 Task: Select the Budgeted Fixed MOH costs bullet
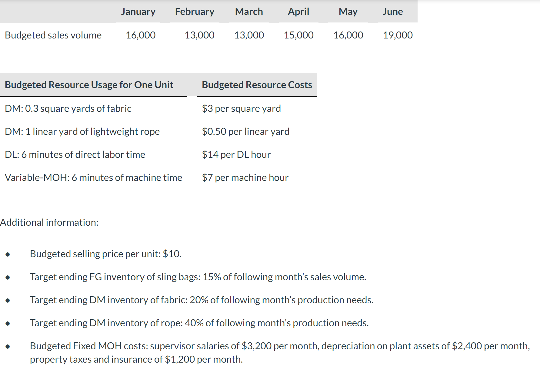click(280, 353)
